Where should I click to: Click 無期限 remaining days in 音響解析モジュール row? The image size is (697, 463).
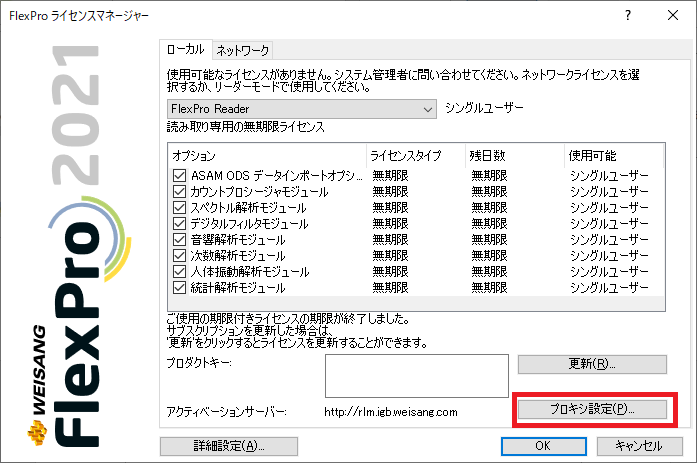click(x=489, y=239)
